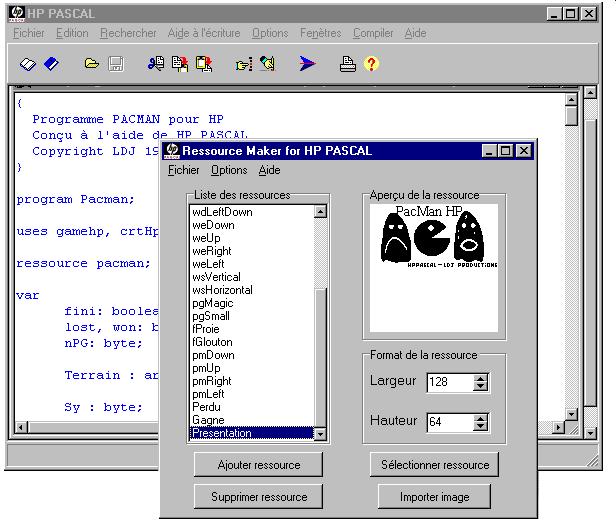Decrease Hauteur with the down spinner arrow

click(480, 427)
